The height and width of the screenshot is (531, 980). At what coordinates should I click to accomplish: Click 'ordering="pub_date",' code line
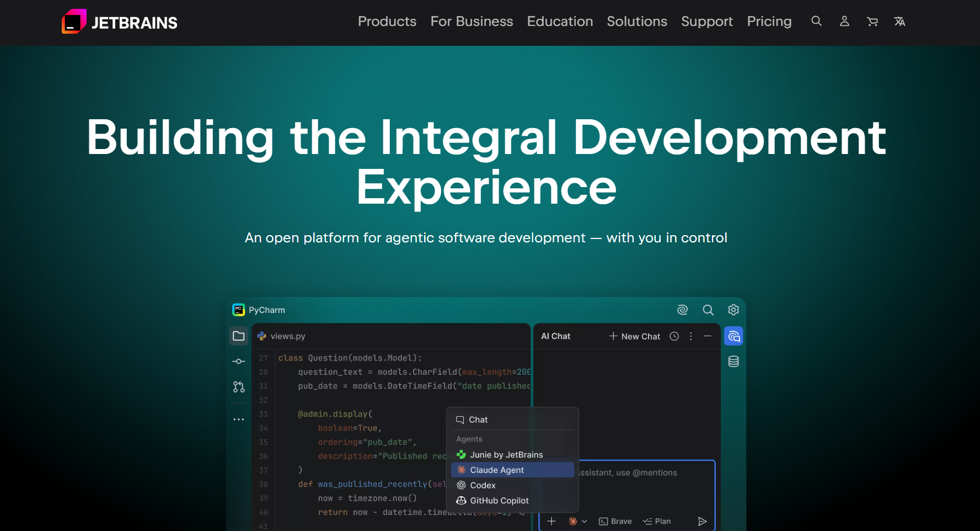[x=367, y=442]
